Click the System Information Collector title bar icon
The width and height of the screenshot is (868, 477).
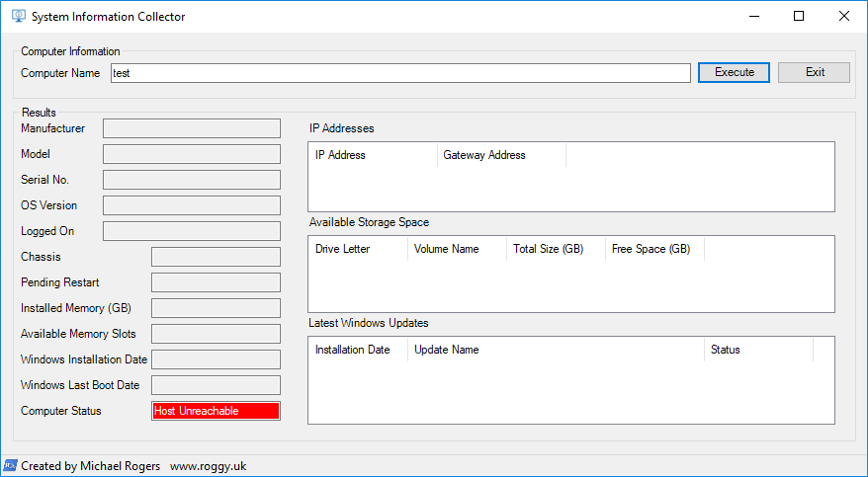(x=17, y=17)
